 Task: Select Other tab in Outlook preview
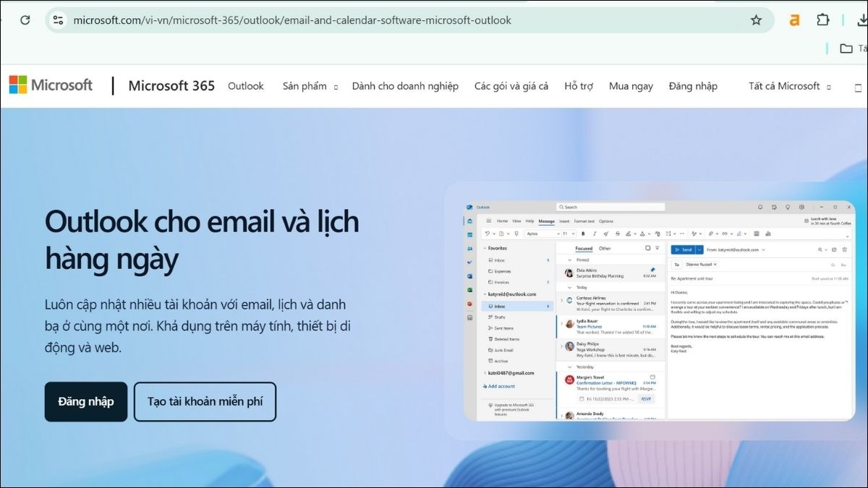605,248
